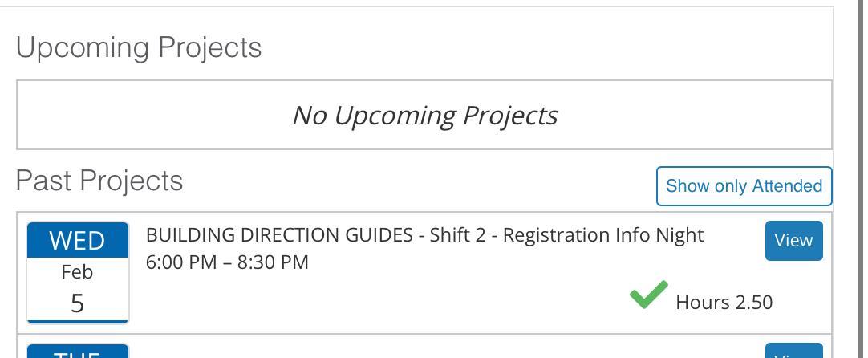This screenshot has height=358, width=868.
Task: Click the WED Feb 5 date badge
Action: [x=78, y=272]
